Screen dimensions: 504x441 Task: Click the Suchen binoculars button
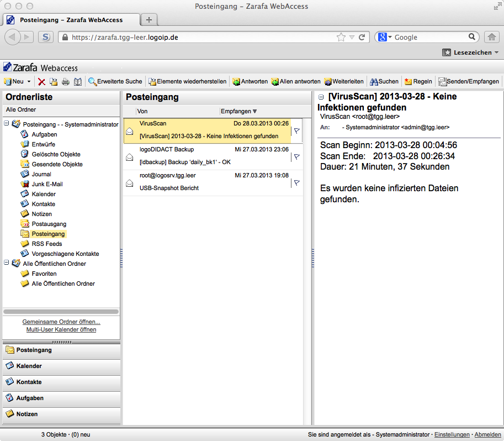pos(384,82)
